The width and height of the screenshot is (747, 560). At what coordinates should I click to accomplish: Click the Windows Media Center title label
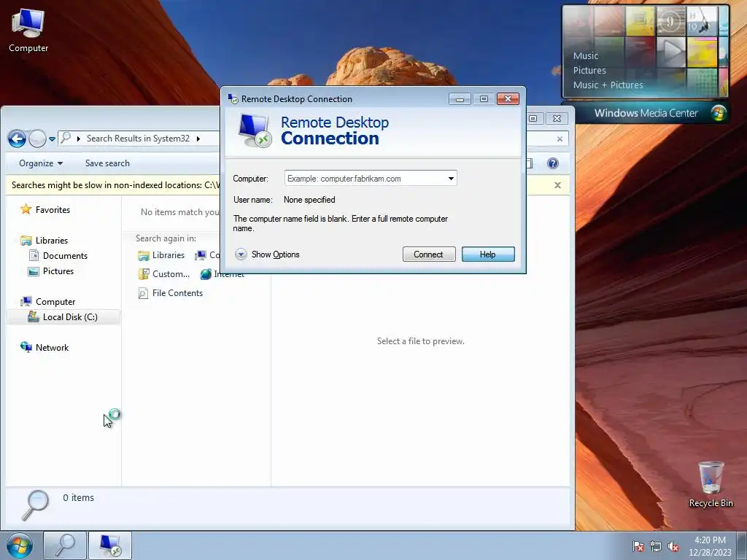pos(646,113)
